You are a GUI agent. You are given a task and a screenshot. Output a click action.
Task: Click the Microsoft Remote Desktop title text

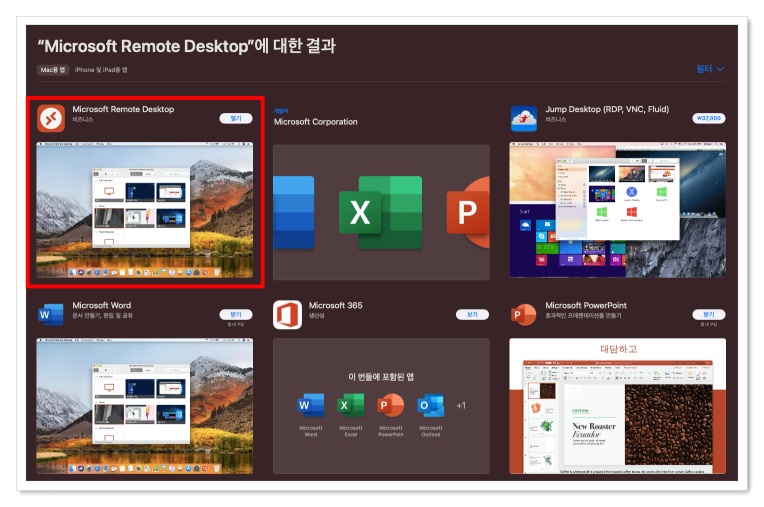[123, 109]
